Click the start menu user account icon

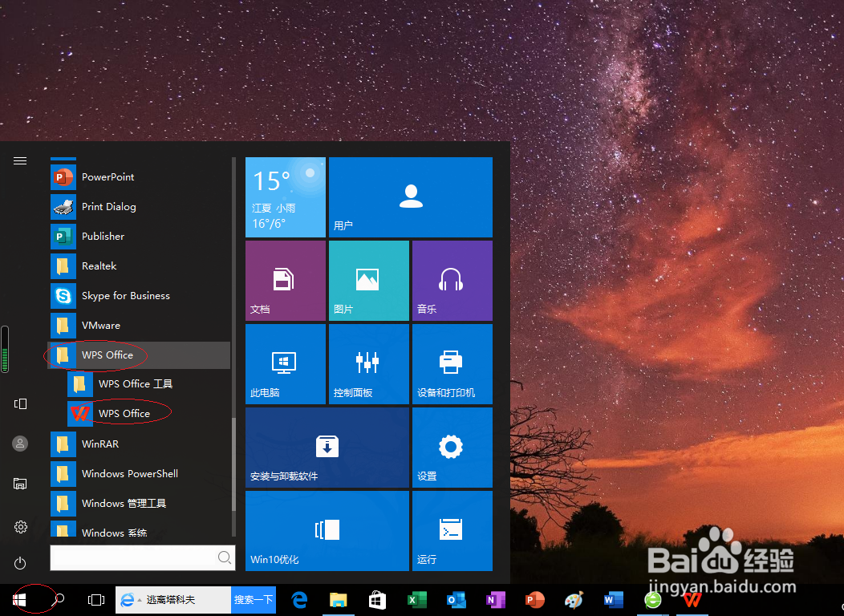(x=20, y=444)
